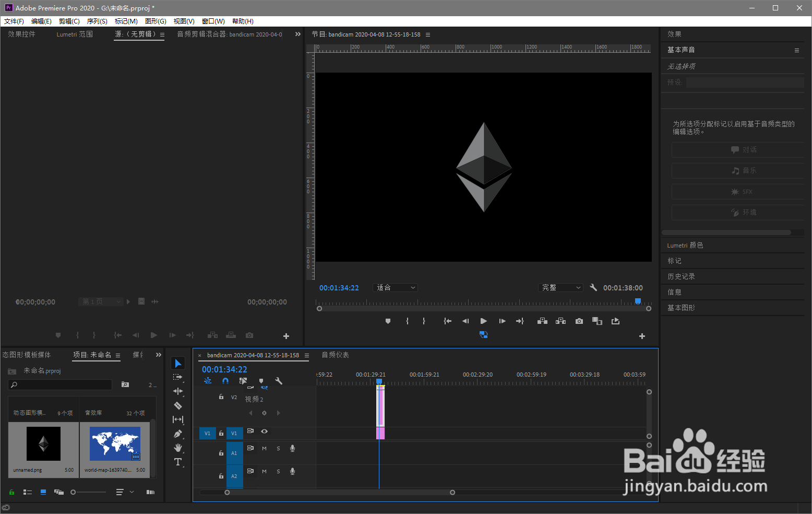This screenshot has height=514, width=812.
Task: Select the Hand tool
Action: tap(178, 448)
